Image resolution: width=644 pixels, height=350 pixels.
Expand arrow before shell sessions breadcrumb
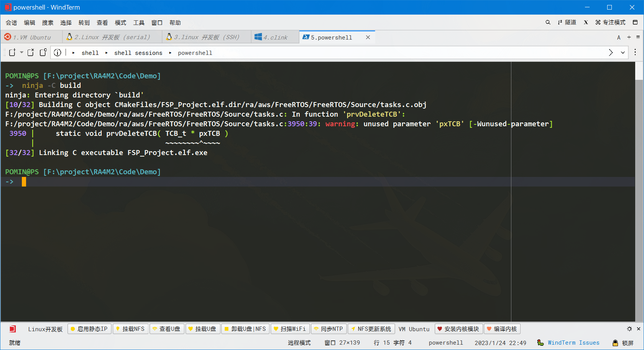(x=107, y=53)
